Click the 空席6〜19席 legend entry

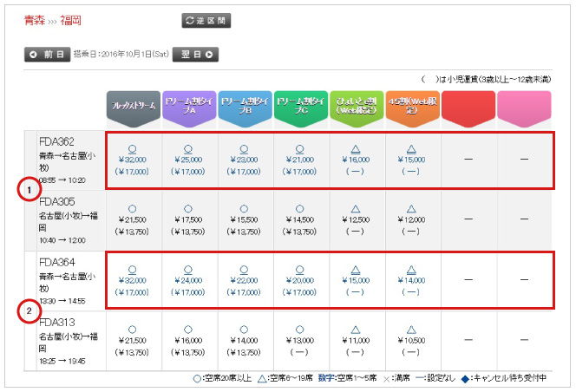tap(285, 378)
